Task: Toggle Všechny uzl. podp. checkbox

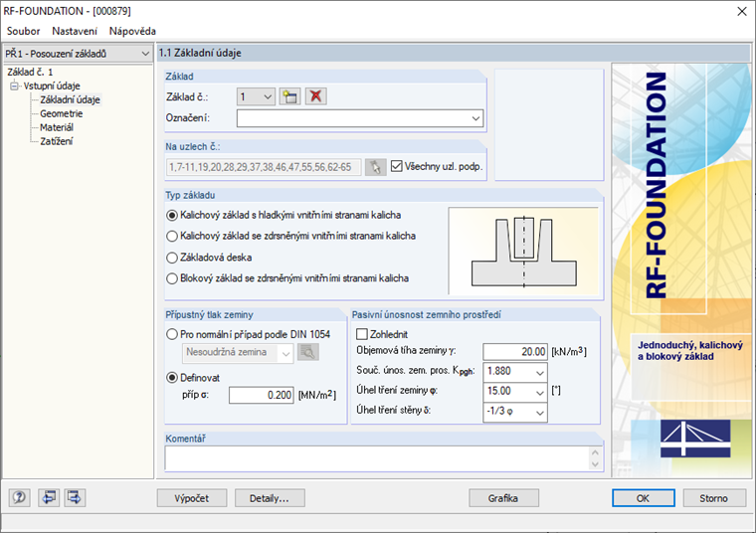Action: (x=396, y=166)
